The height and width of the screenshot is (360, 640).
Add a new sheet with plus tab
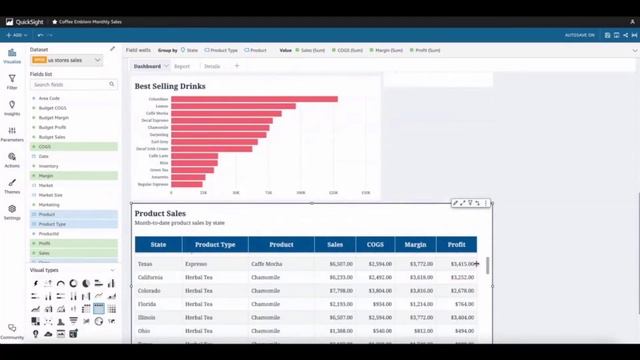[237, 66]
